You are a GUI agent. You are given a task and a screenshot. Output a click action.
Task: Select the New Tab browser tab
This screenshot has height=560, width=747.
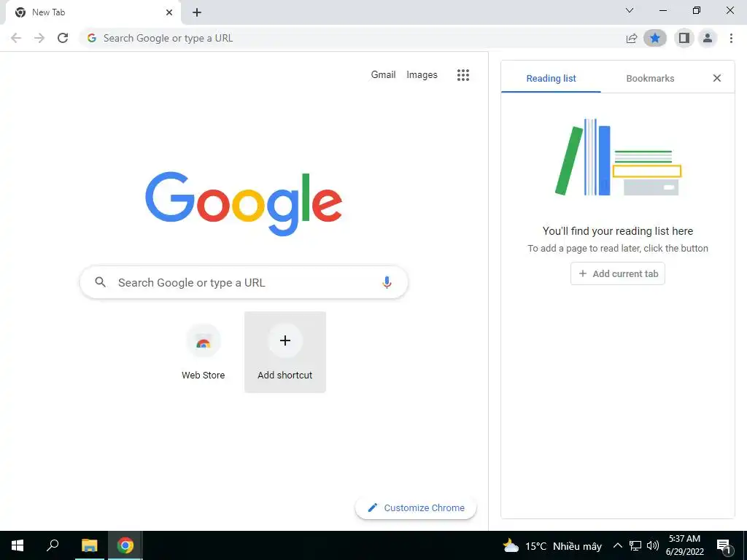(x=93, y=12)
